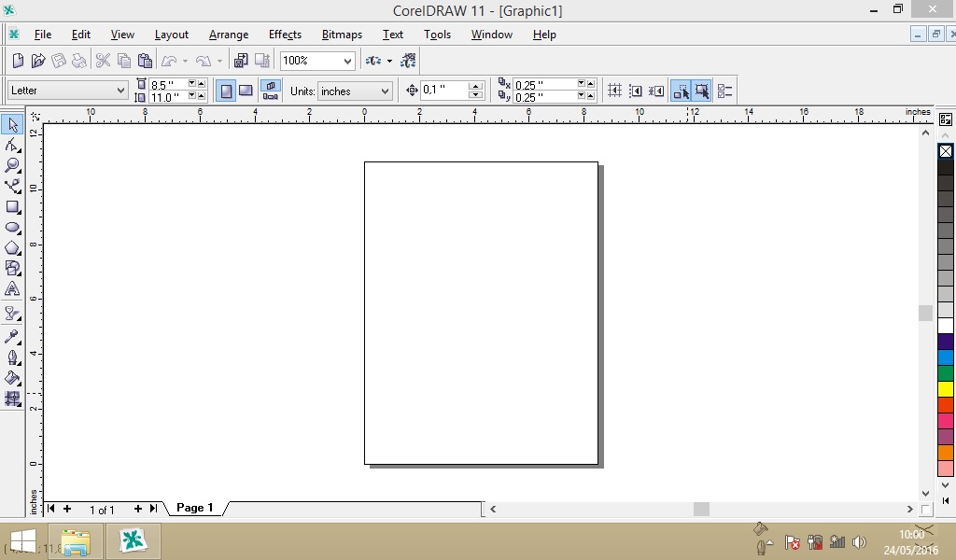956x560 pixels.
Task: Open the Layout menu
Action: [172, 35]
